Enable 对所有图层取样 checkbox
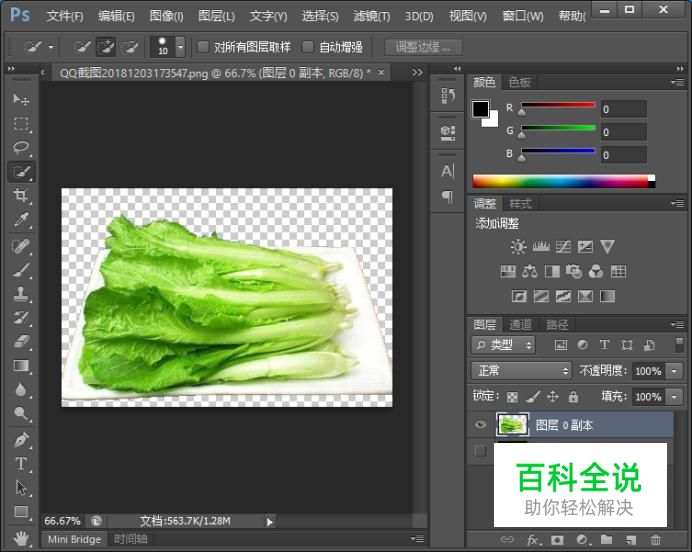 tap(203, 47)
